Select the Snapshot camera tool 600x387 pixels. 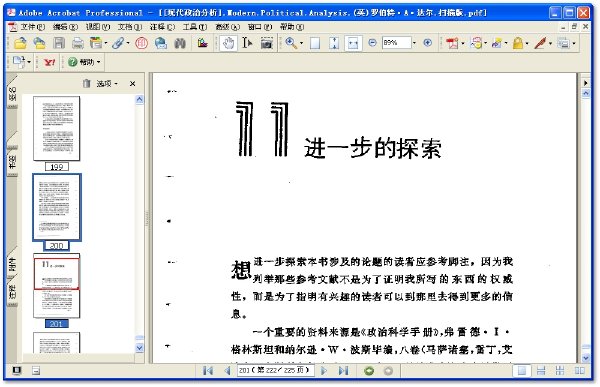(x=267, y=43)
